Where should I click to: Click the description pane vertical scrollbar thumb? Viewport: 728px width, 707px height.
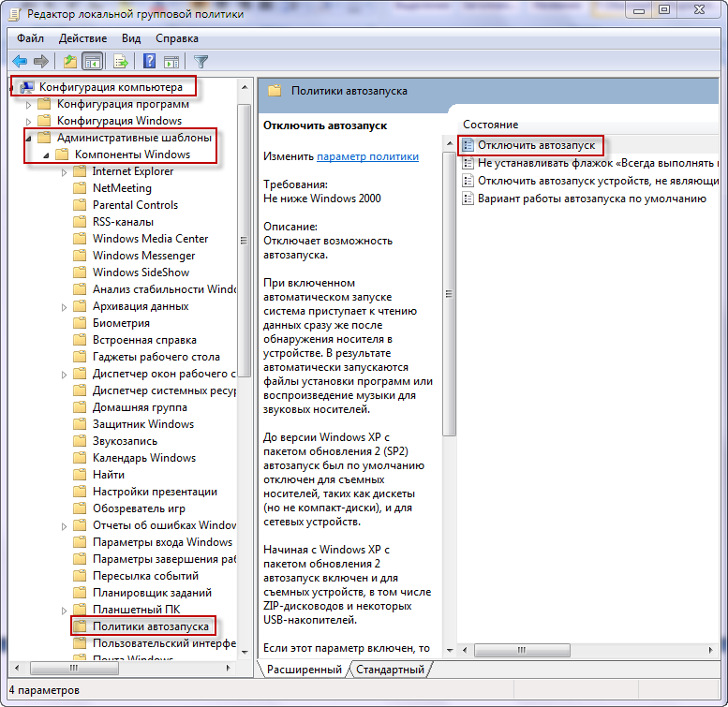tap(449, 294)
